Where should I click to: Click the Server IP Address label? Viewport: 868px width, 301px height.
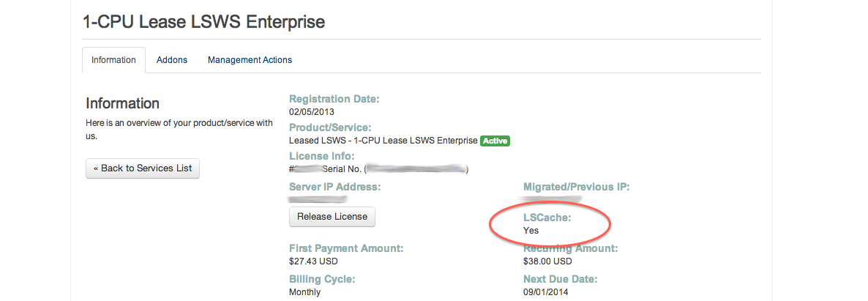[335, 187]
